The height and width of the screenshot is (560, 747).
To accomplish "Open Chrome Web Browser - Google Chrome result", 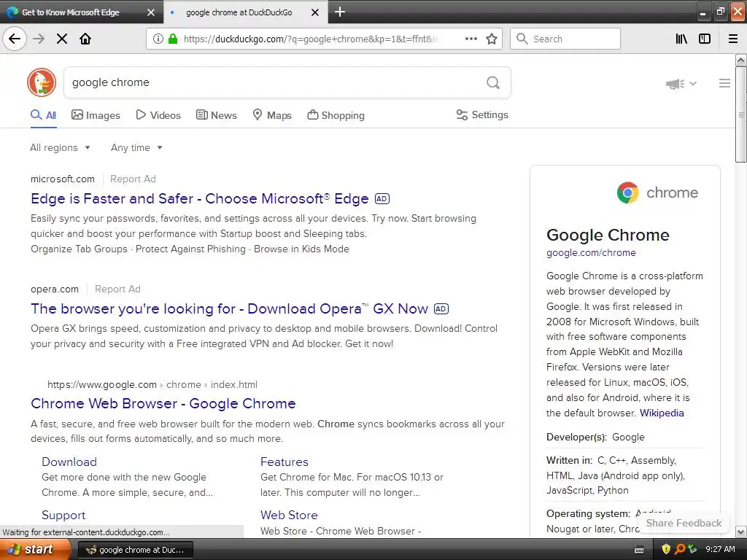I will pyautogui.click(x=163, y=403).
